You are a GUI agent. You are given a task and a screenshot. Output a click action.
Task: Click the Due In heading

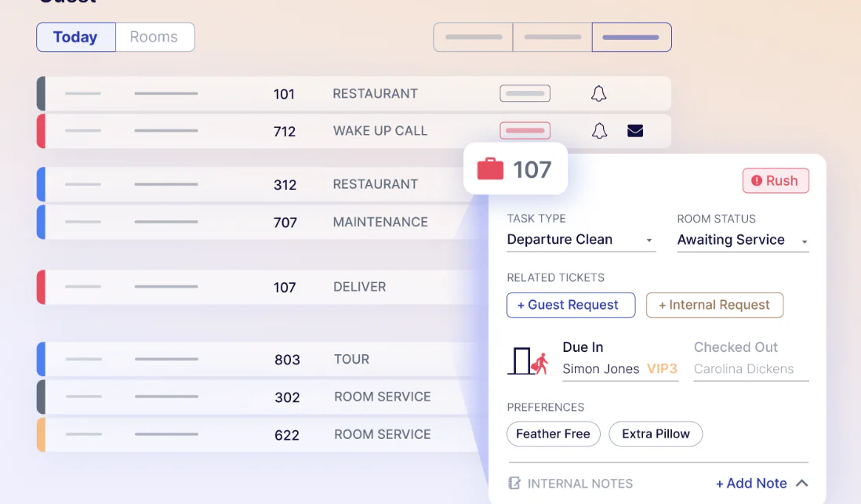click(583, 347)
